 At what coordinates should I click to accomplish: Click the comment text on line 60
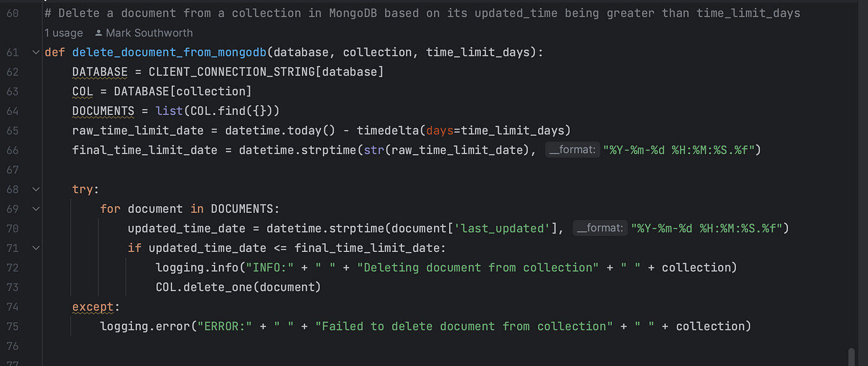pos(422,13)
